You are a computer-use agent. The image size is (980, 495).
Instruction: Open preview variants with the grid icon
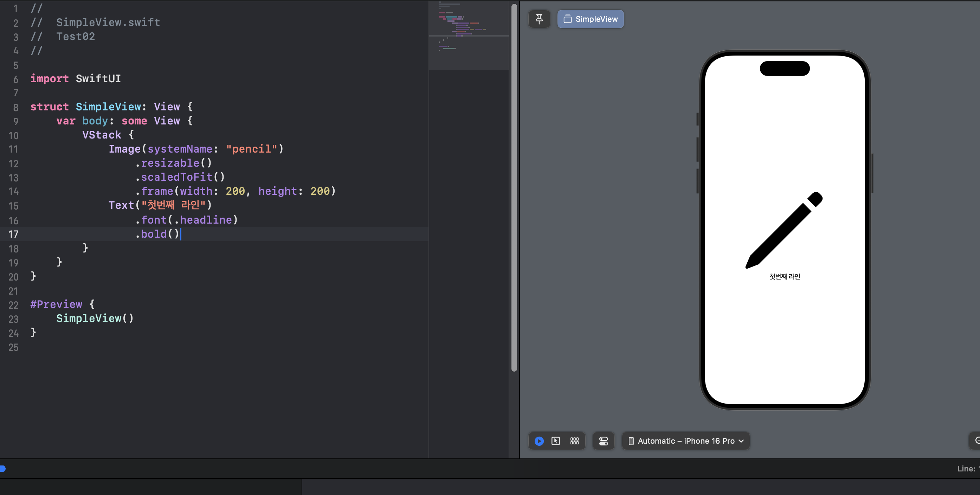point(574,441)
